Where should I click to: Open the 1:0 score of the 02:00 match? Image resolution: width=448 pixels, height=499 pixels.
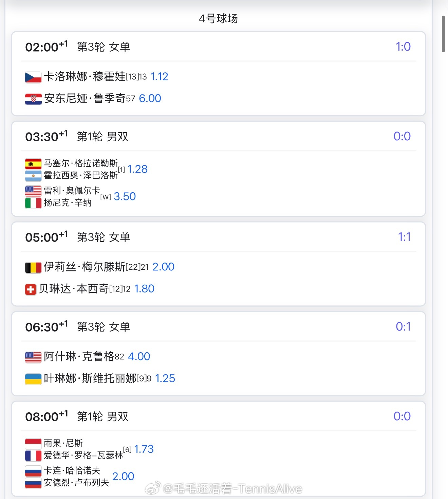pos(403,47)
